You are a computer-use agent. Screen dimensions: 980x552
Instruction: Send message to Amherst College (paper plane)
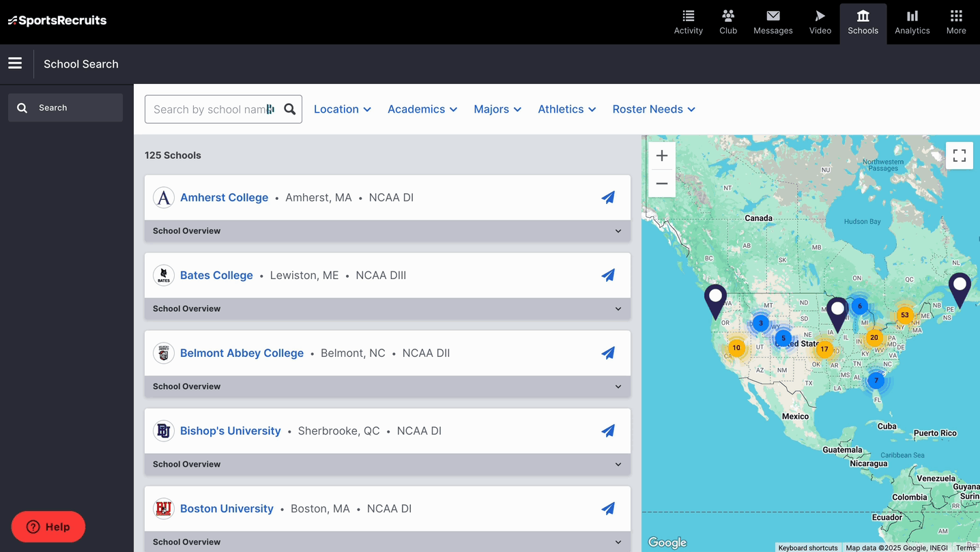[x=608, y=197]
